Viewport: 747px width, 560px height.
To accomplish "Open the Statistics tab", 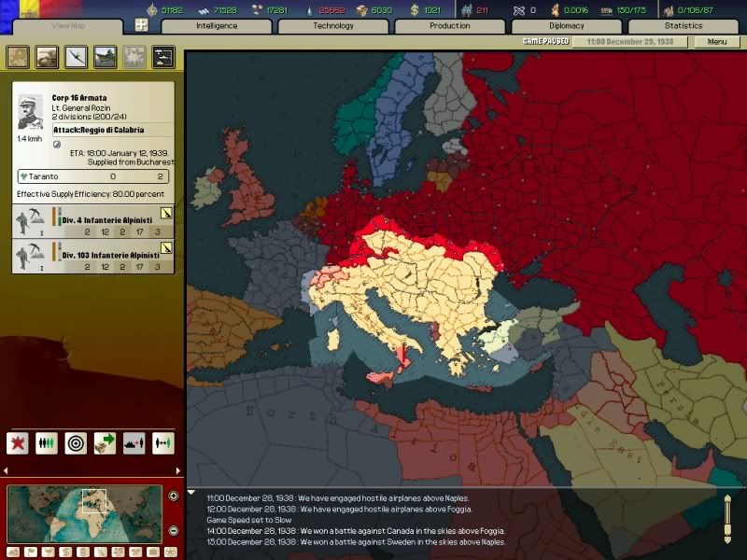I will click(x=684, y=26).
